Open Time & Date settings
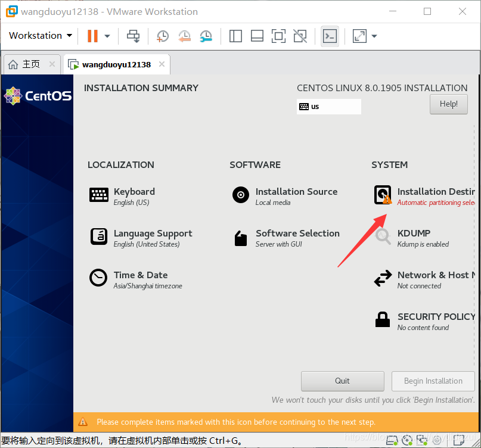481x448 pixels. click(135, 279)
